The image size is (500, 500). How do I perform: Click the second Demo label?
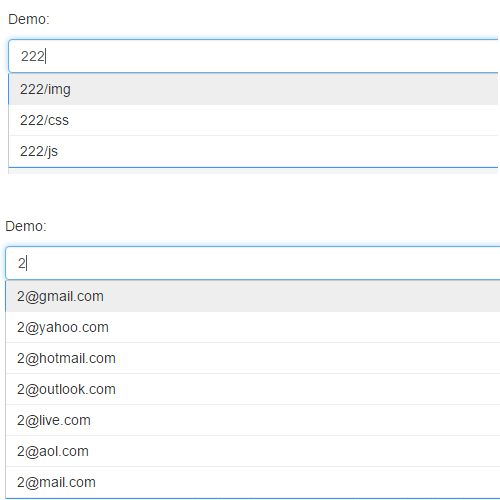coord(26,226)
